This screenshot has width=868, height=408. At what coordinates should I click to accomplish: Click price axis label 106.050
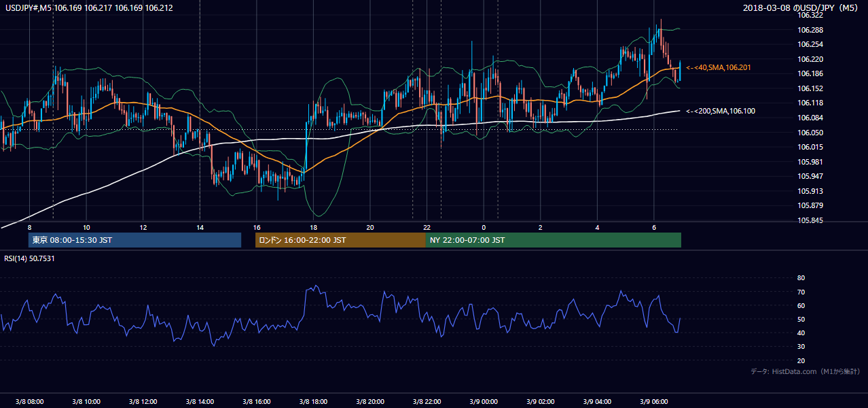(812, 133)
